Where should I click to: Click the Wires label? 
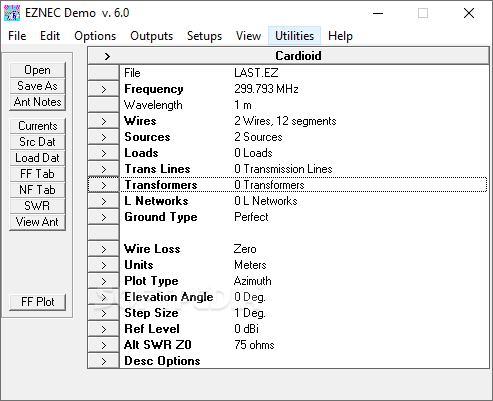(140, 121)
